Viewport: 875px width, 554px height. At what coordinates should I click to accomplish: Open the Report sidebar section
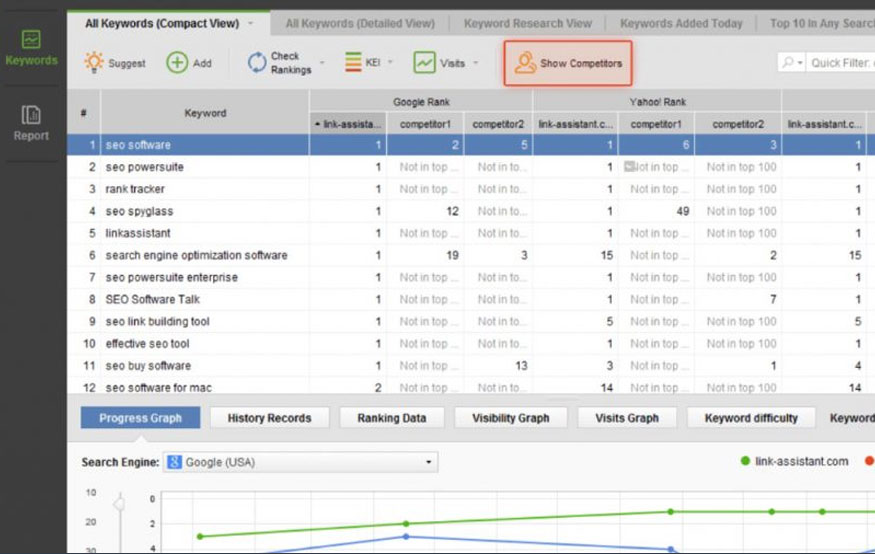[31, 123]
